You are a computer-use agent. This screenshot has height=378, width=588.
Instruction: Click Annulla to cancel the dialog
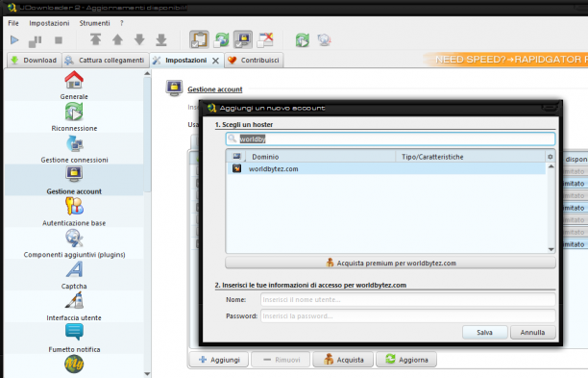[532, 332]
